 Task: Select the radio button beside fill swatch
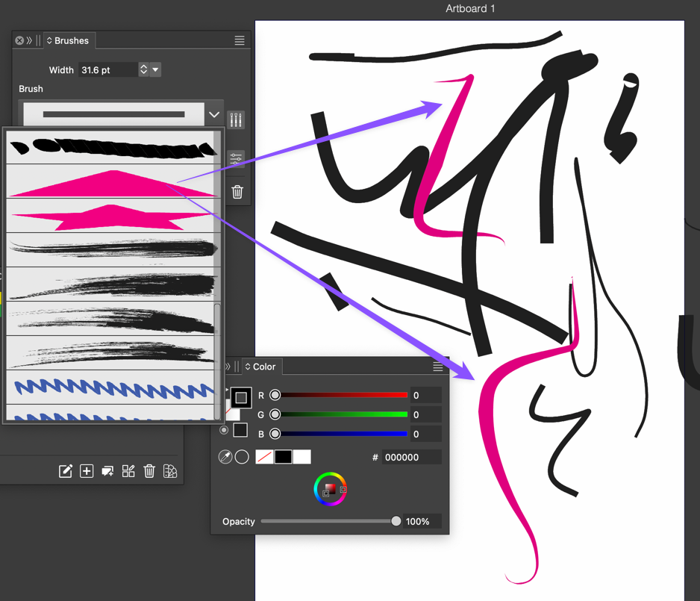(x=224, y=430)
